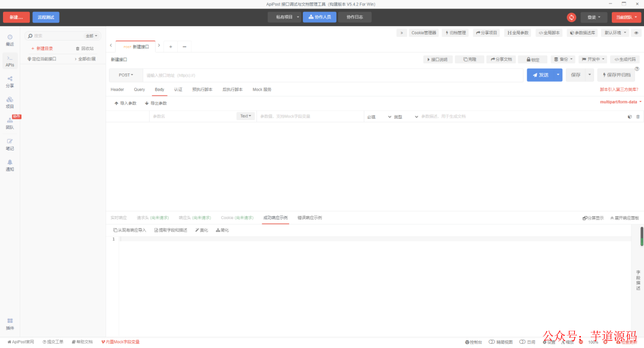This screenshot has height=348, width=644.
Task: Click the help question mark icon
Action: point(637,69)
